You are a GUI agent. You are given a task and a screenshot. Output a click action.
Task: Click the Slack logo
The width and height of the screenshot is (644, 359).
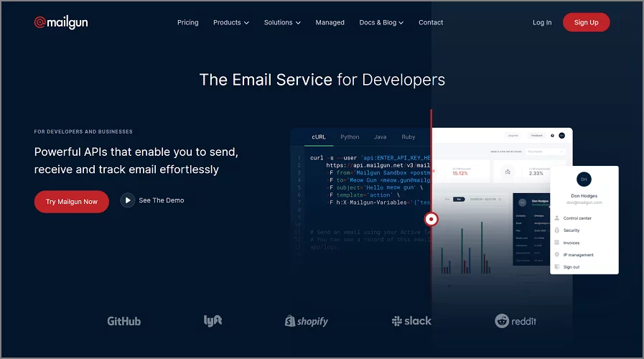tap(411, 321)
